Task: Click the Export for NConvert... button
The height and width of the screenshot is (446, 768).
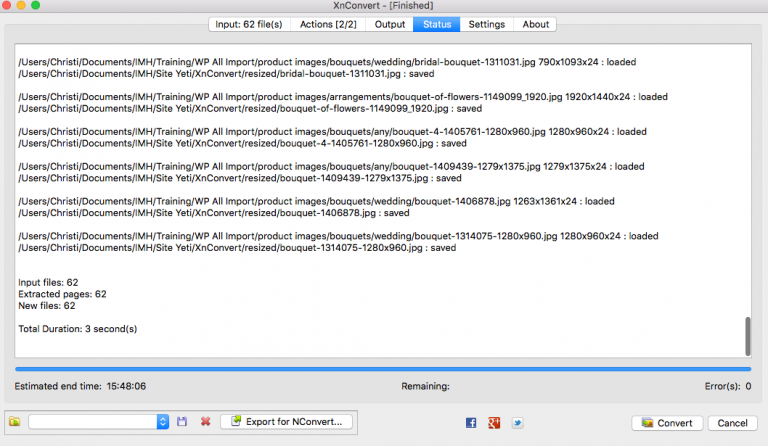Action: 287,422
